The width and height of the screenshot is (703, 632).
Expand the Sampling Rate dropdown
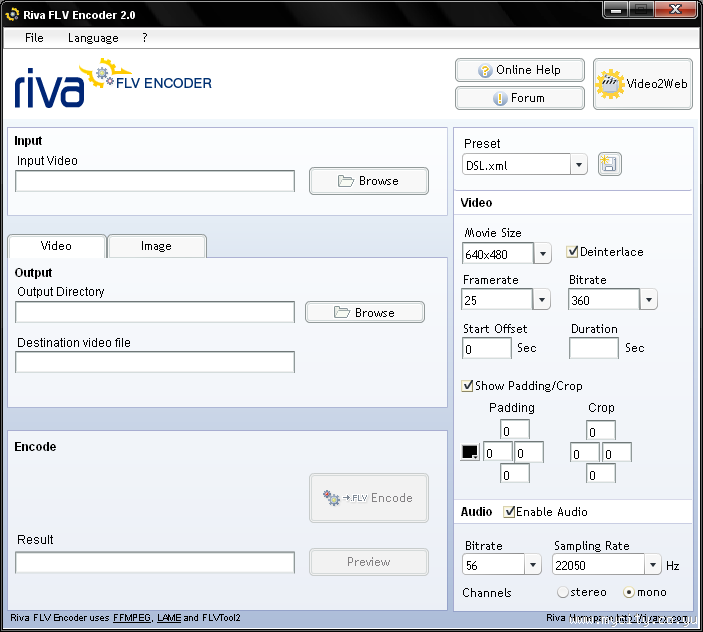click(x=653, y=564)
